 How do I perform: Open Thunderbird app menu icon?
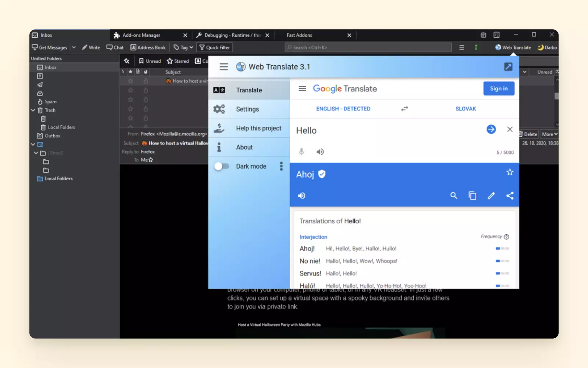[x=462, y=47]
